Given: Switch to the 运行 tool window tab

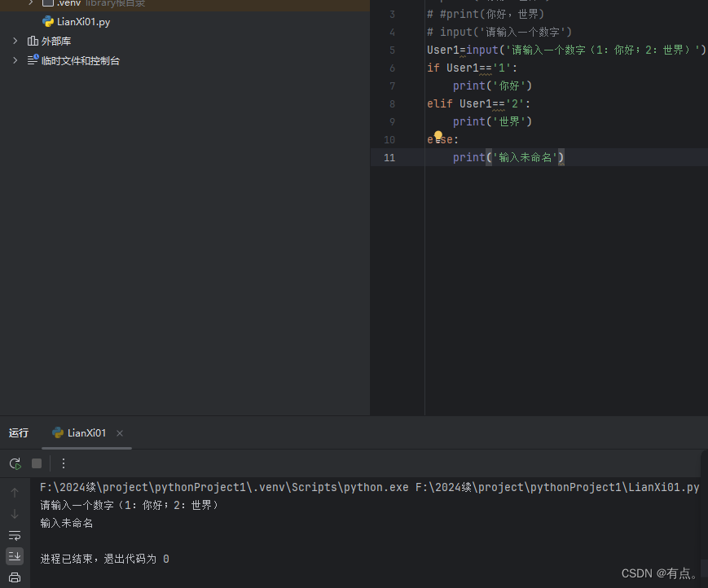Looking at the screenshot, I should coord(19,432).
